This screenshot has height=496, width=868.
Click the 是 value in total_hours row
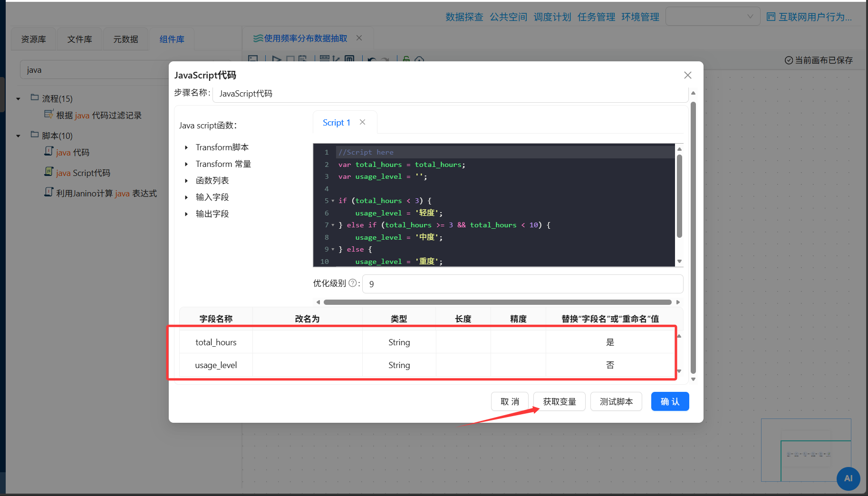[610, 342]
